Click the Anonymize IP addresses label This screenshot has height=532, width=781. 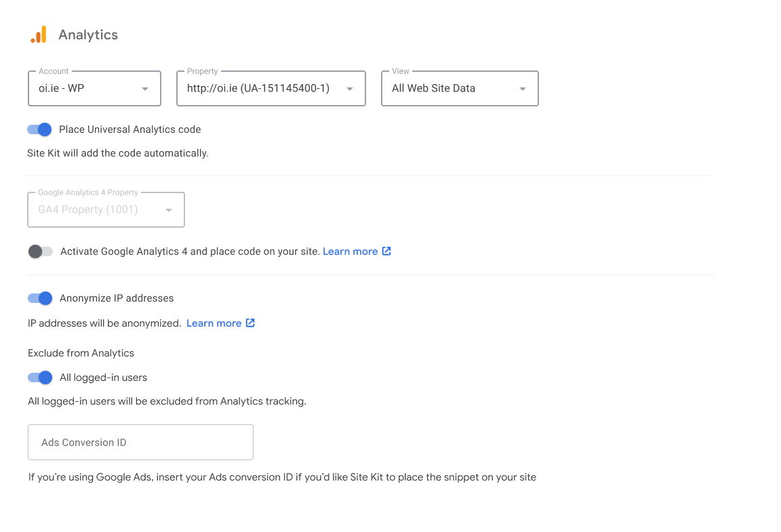(117, 298)
